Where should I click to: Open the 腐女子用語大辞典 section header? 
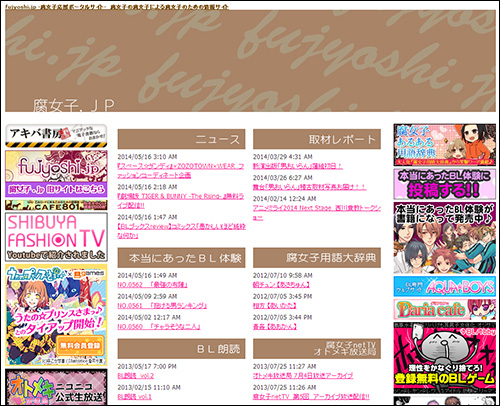coord(317,258)
